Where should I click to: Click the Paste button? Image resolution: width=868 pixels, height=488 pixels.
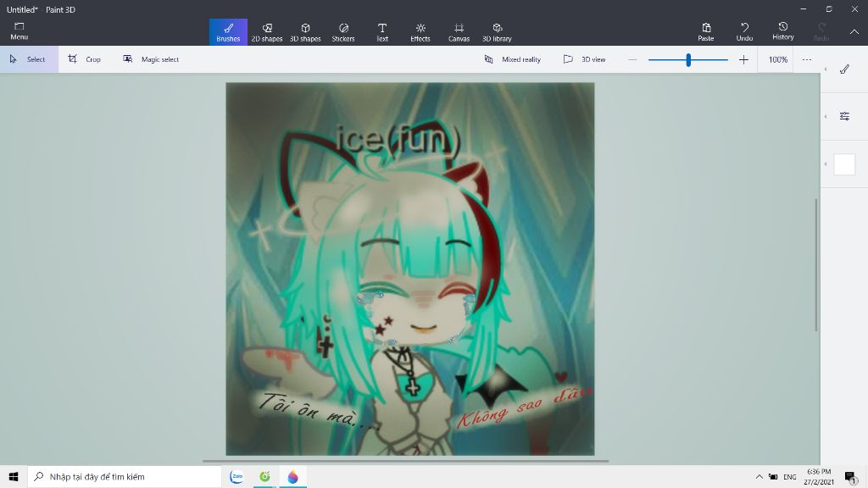click(x=706, y=32)
